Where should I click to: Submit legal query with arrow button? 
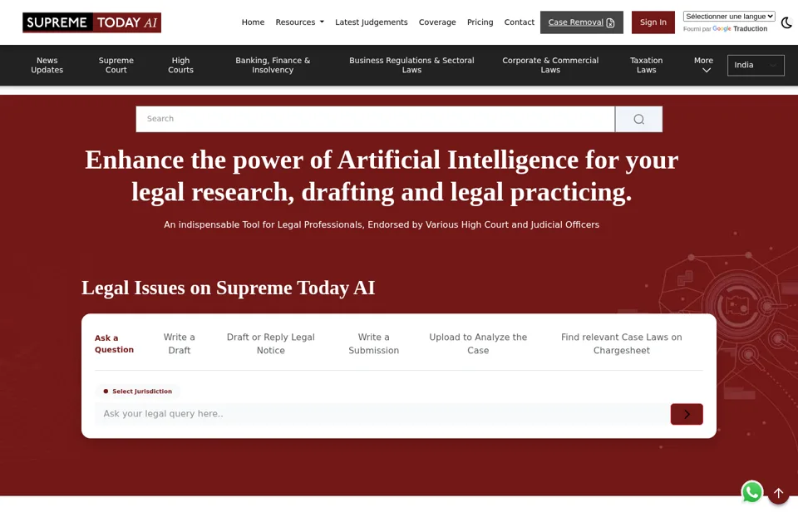[687, 414]
